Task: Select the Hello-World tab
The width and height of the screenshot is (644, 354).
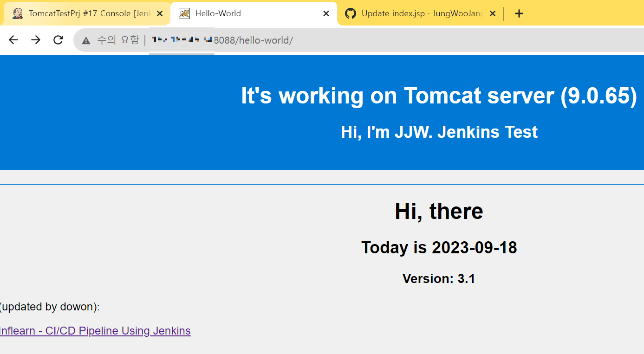Action: coord(254,13)
